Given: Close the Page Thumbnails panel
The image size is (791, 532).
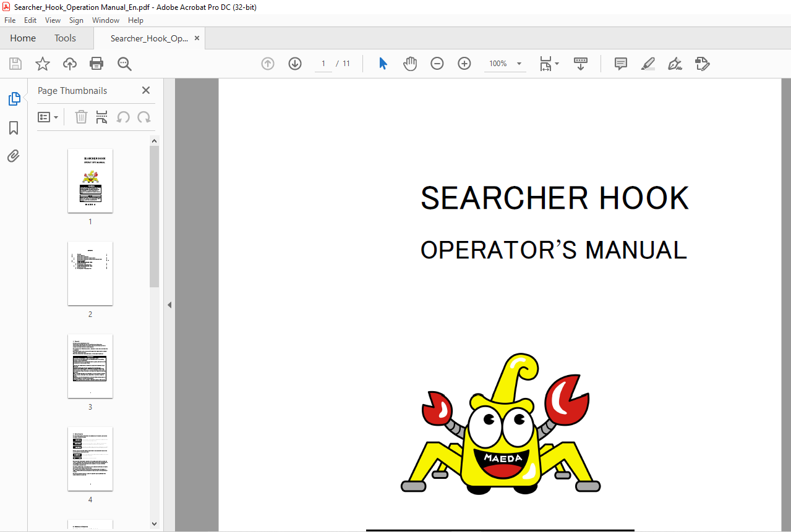Looking at the screenshot, I should pyautogui.click(x=146, y=90).
